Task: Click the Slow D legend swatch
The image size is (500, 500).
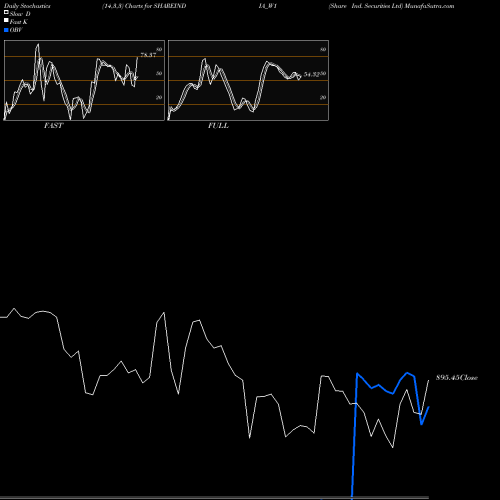Action: (6, 12)
